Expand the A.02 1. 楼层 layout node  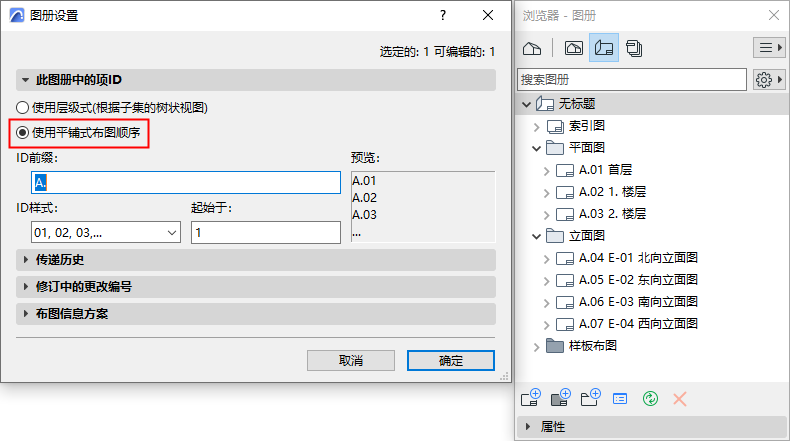tap(547, 193)
